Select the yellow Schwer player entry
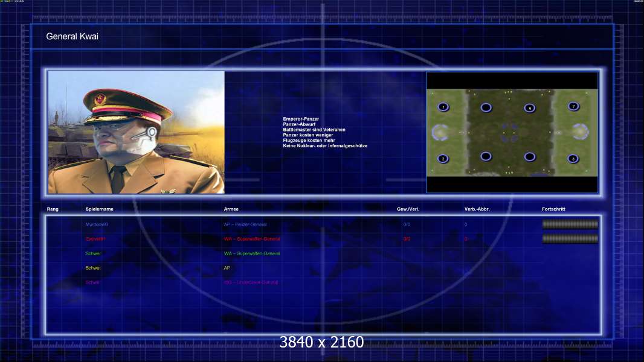 (93, 268)
